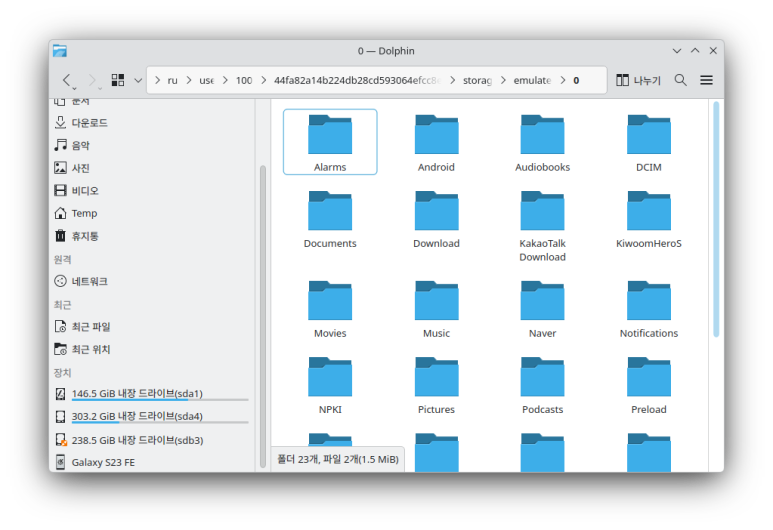The image size is (773, 530).
Task: Select the Download folder
Action: pos(436,218)
